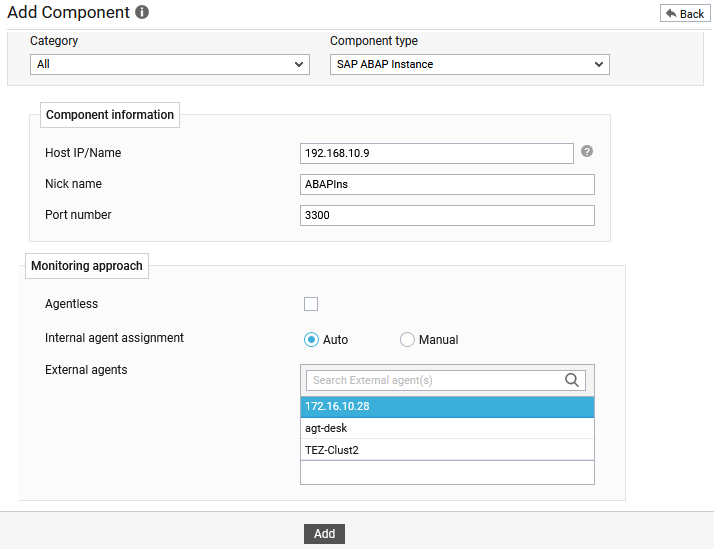Click the Nick name field containing ABAPIns
The height and width of the screenshot is (549, 714).
pyautogui.click(x=447, y=184)
